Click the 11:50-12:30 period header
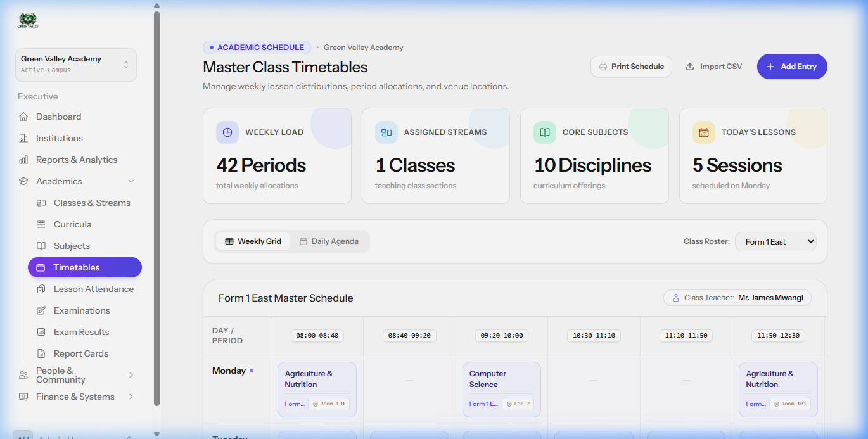This screenshot has height=439, width=868. point(779,336)
